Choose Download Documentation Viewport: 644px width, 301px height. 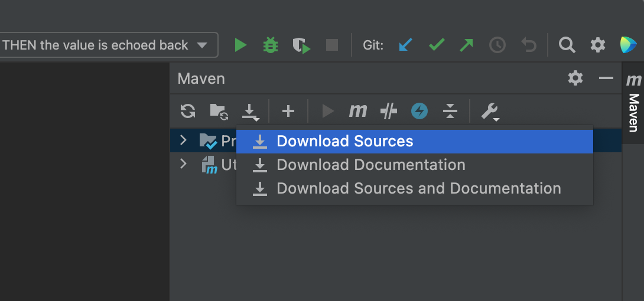415,165
